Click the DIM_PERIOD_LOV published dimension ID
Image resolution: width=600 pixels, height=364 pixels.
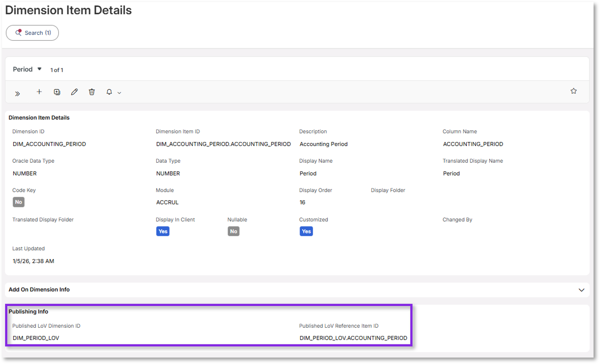[x=36, y=338]
